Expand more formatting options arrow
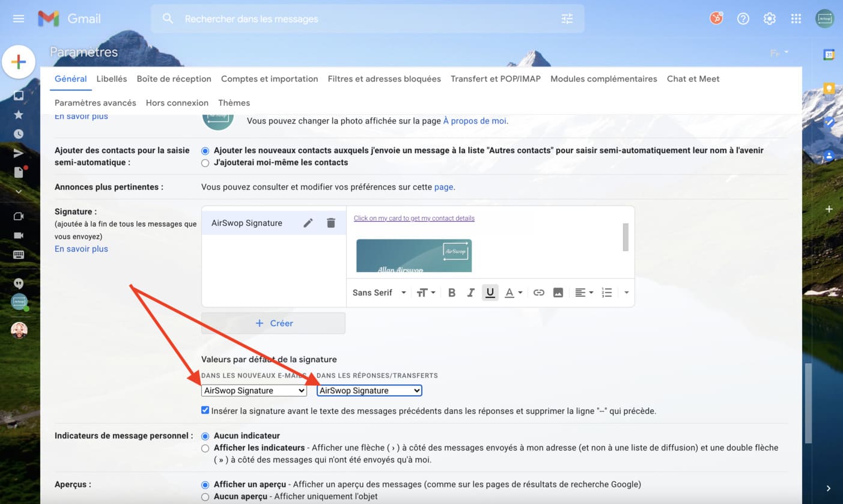843x504 pixels. (627, 293)
